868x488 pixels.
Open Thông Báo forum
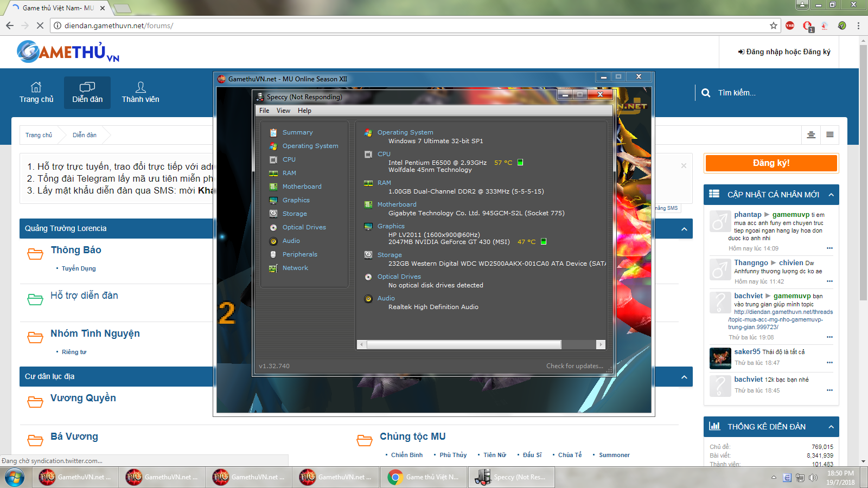click(x=76, y=250)
